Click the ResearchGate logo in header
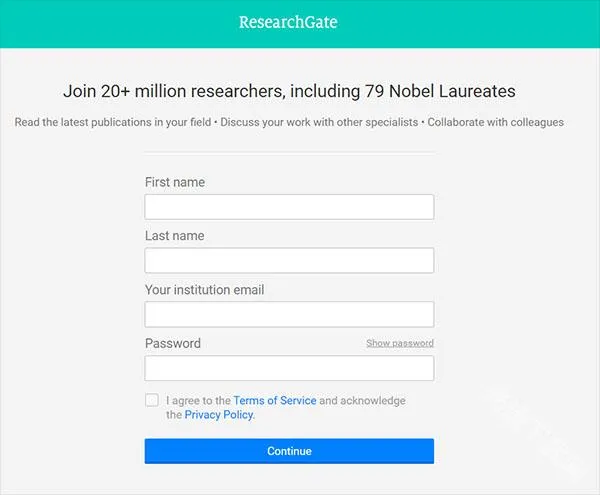 tap(288, 22)
